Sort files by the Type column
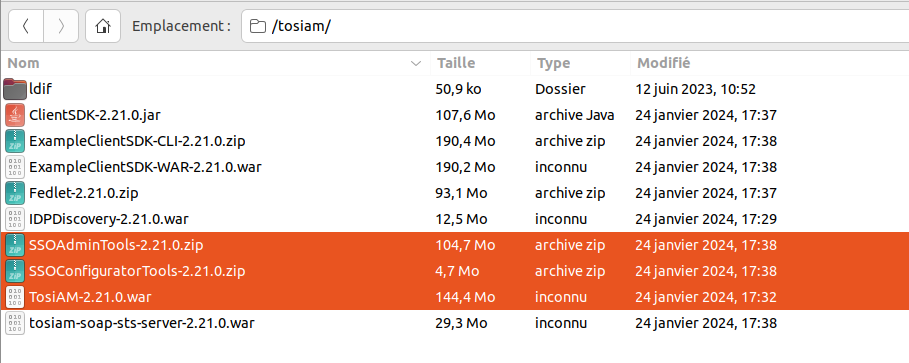This screenshot has width=909, height=363. [x=580, y=63]
